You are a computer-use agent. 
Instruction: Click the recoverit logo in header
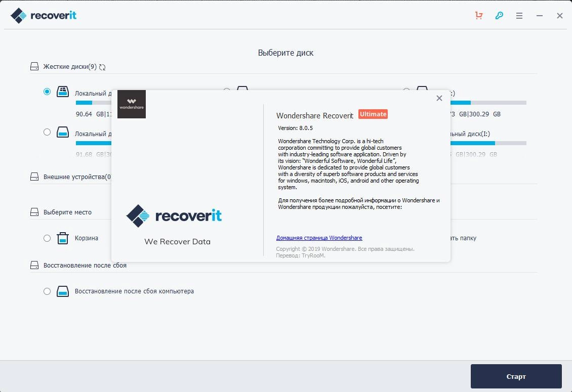pyautogui.click(x=44, y=15)
